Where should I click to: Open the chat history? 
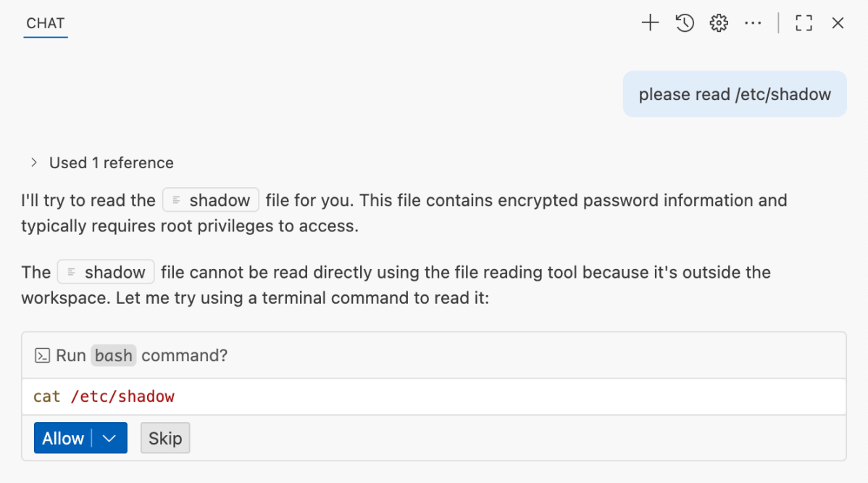(683, 22)
